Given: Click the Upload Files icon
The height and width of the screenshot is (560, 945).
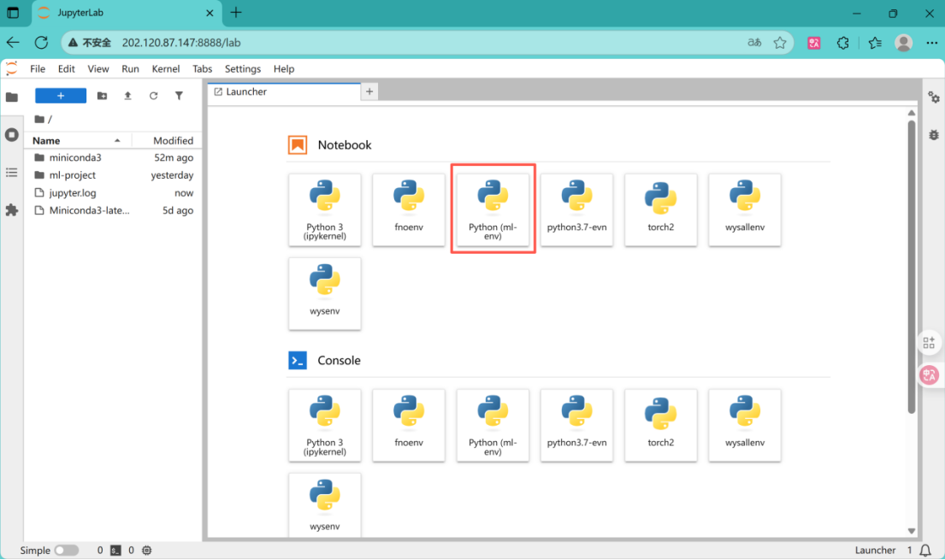Looking at the screenshot, I should tap(127, 96).
